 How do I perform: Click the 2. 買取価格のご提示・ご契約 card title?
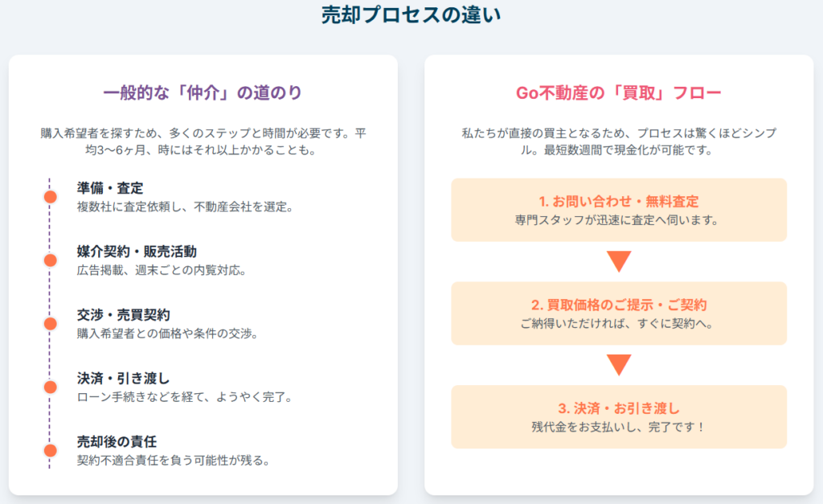(619, 305)
